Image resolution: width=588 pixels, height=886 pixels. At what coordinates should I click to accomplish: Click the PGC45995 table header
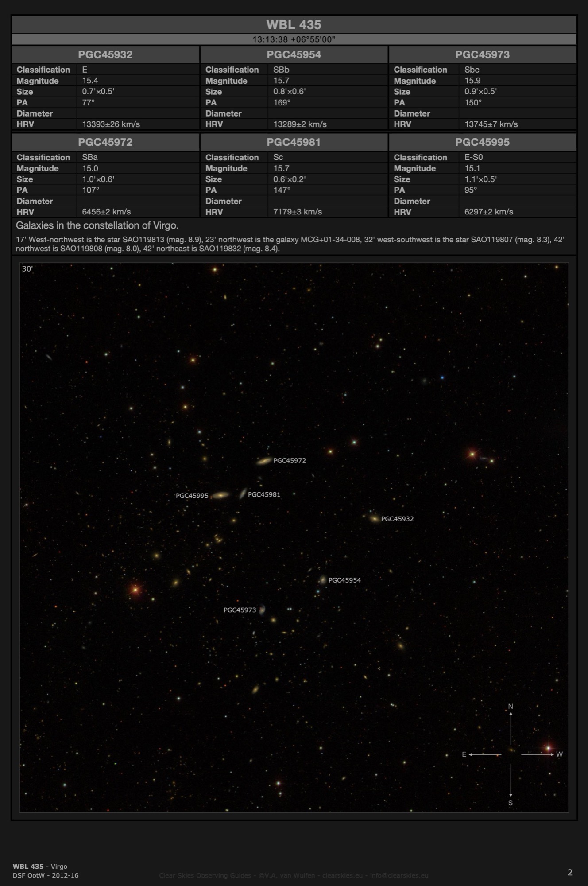482,142
